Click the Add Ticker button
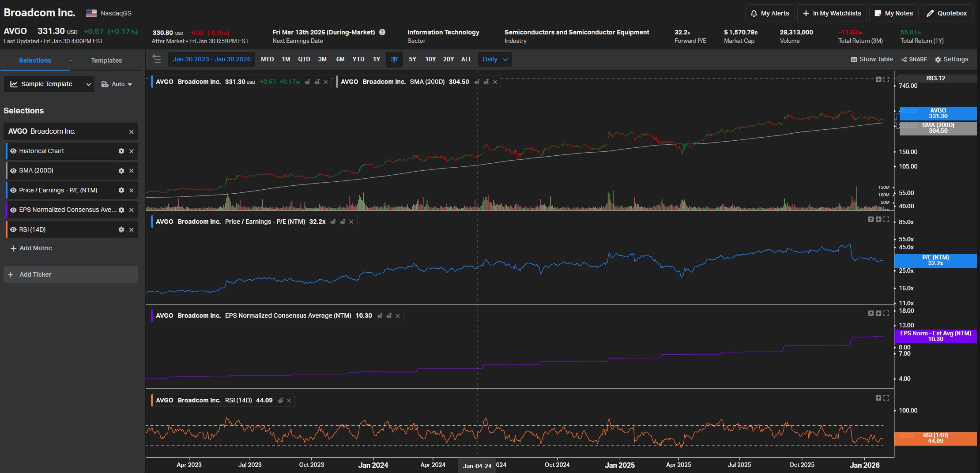This screenshot has height=473, width=980. click(71, 274)
